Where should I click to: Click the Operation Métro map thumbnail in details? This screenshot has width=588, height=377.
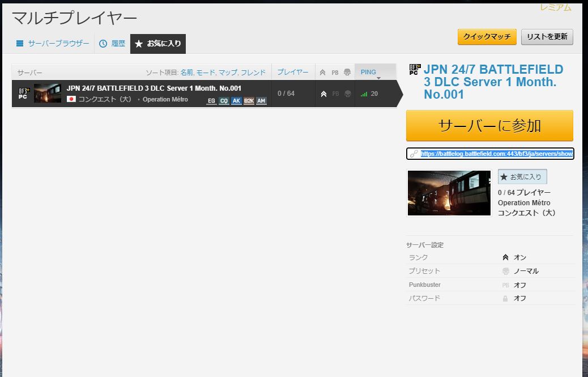coord(449,193)
